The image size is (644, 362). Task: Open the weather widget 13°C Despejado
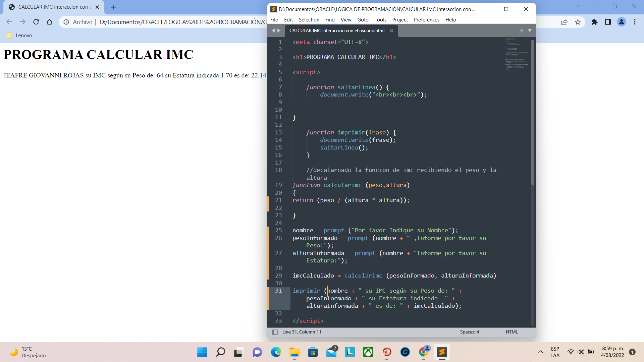point(28,352)
